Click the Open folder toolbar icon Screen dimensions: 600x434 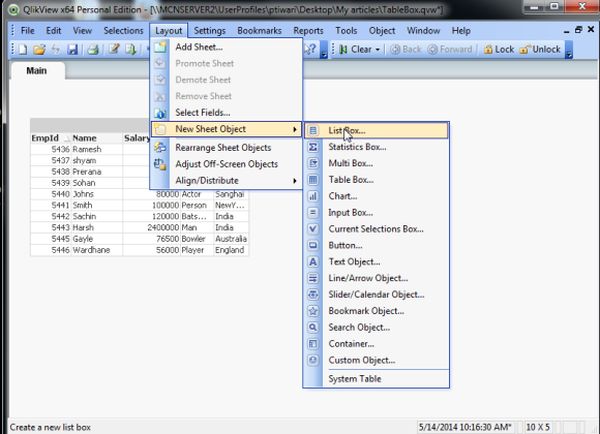click(39, 49)
